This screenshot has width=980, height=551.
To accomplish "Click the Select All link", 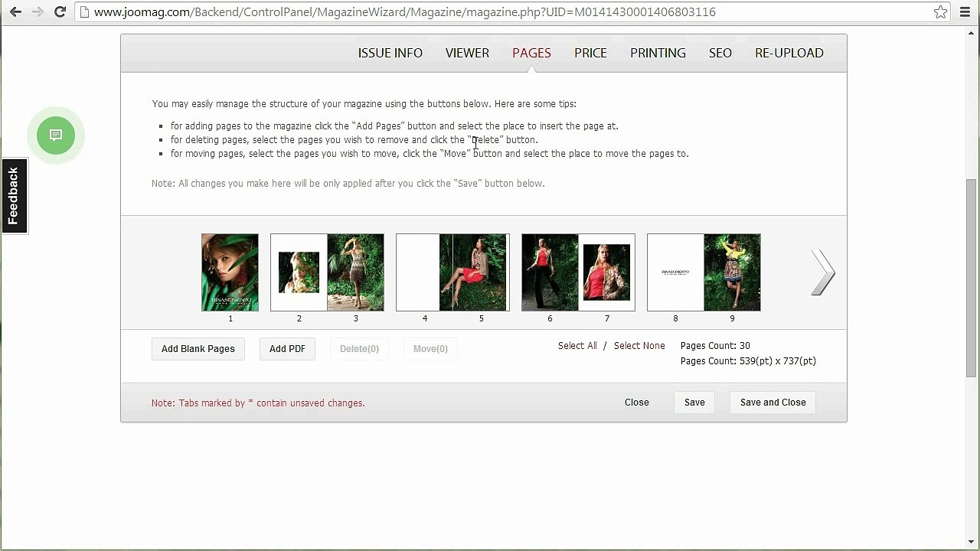I will (577, 346).
